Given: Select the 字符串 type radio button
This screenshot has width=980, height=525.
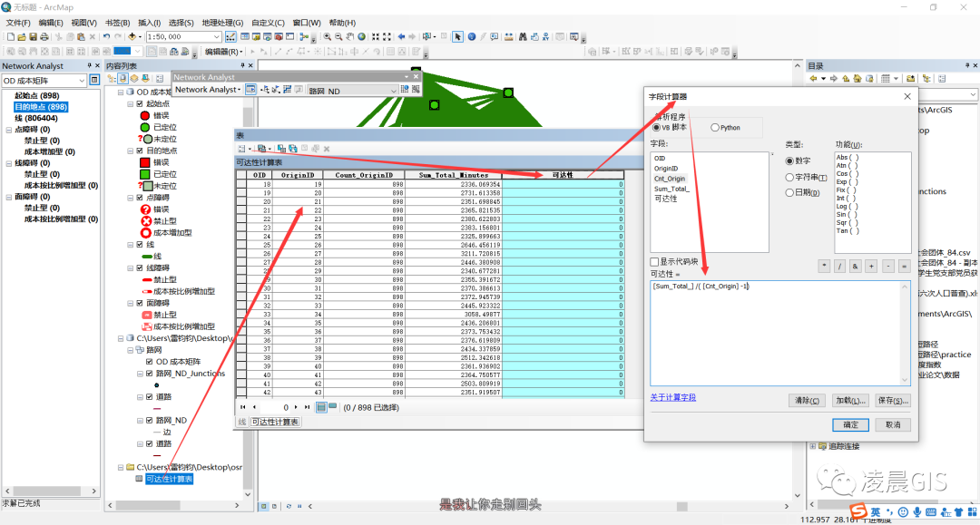Looking at the screenshot, I should tap(789, 178).
